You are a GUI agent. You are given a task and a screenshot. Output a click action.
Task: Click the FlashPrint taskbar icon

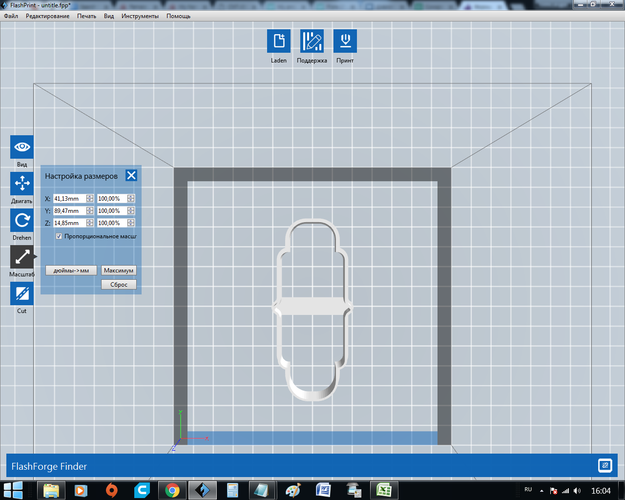202,490
